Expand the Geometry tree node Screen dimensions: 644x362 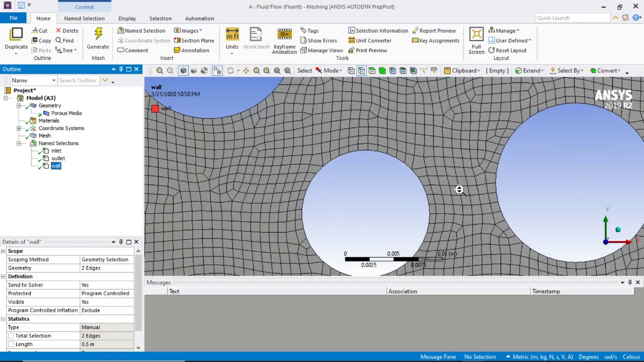tap(19, 106)
